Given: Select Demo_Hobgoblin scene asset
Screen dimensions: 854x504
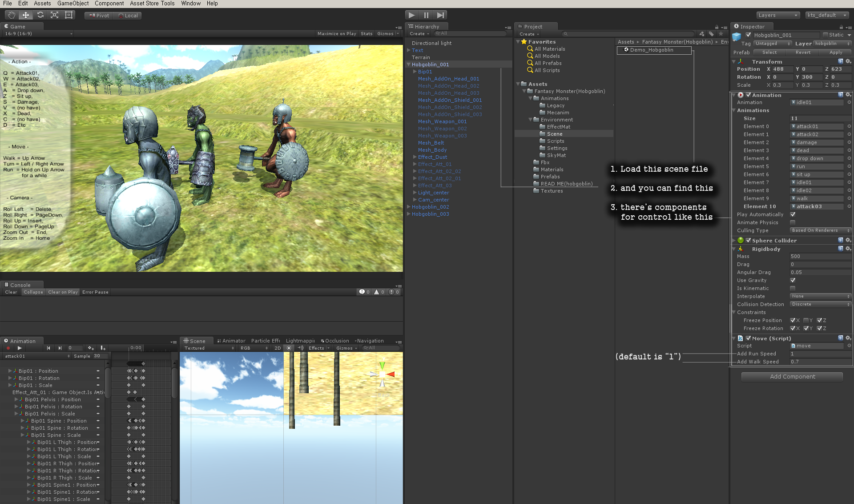Looking at the screenshot, I should 654,50.
